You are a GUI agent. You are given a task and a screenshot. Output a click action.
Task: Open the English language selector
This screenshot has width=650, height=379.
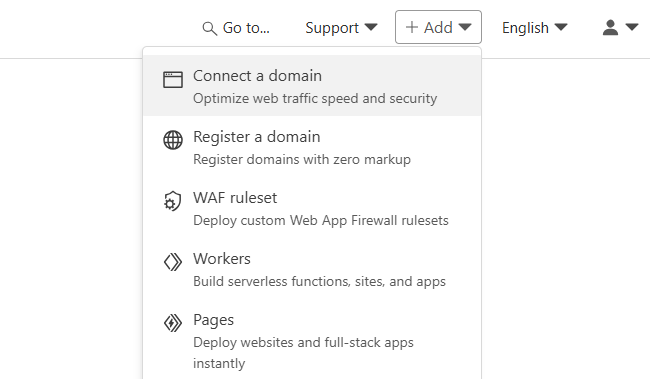[x=534, y=28]
